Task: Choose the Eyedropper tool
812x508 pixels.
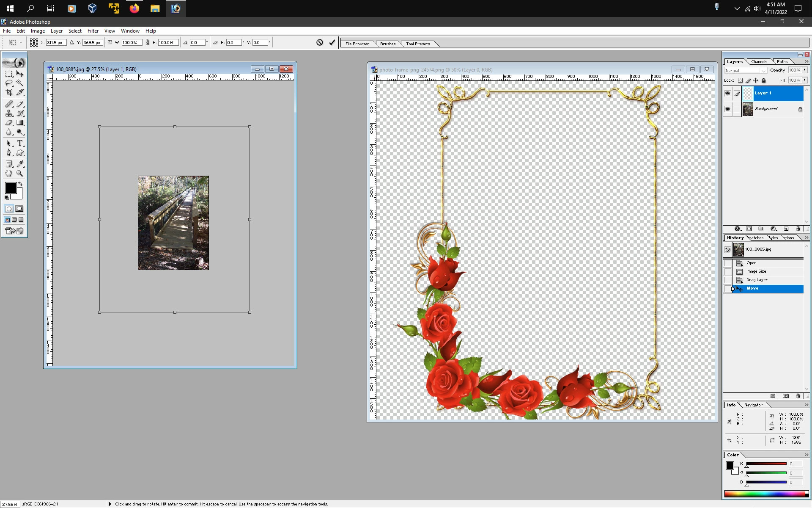Action: point(20,164)
